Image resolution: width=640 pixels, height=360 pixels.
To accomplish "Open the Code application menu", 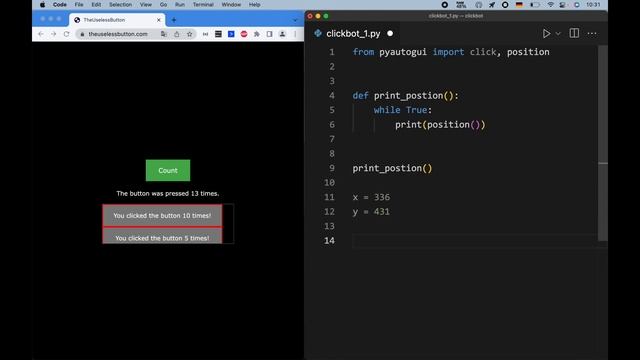I will pos(60,4).
